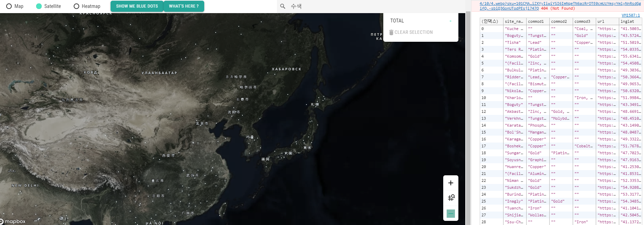Image resolution: width=644 pixels, height=225 pixels.
Task: Sort by the commod1 column header
Action: coord(538,21)
